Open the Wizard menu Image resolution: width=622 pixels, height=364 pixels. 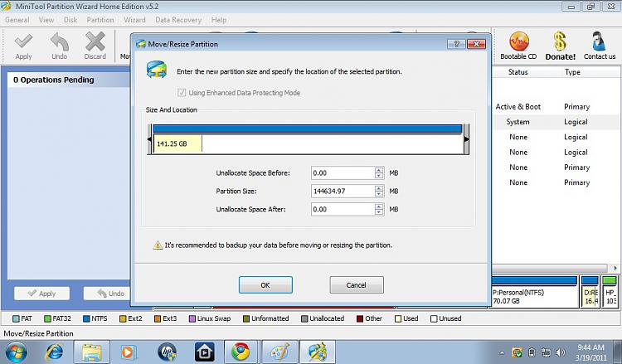pos(134,20)
